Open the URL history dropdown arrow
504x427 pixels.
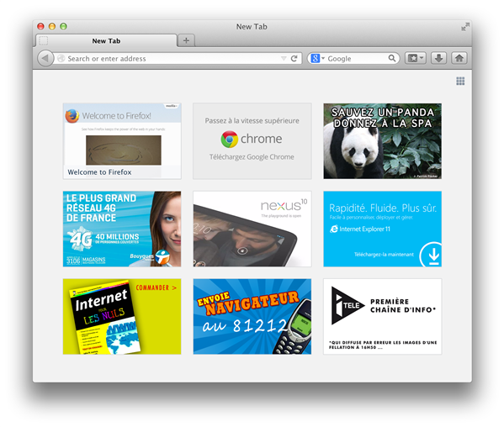pos(284,59)
